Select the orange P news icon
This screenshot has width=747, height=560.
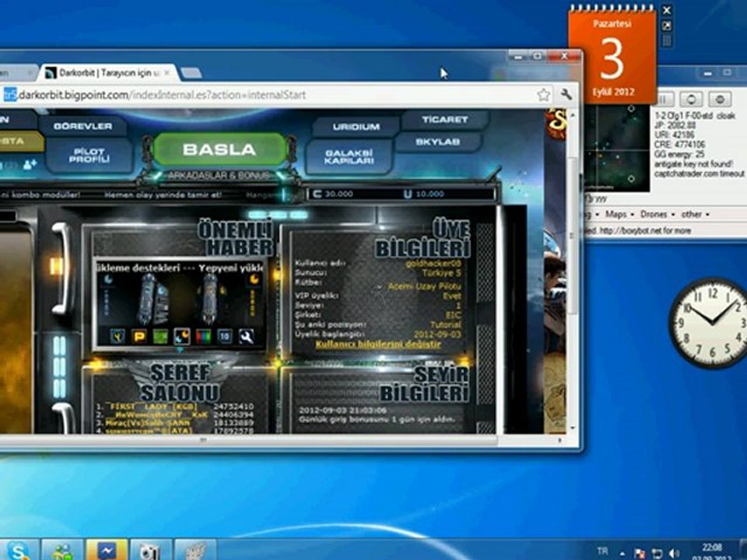pyautogui.click(x=139, y=336)
